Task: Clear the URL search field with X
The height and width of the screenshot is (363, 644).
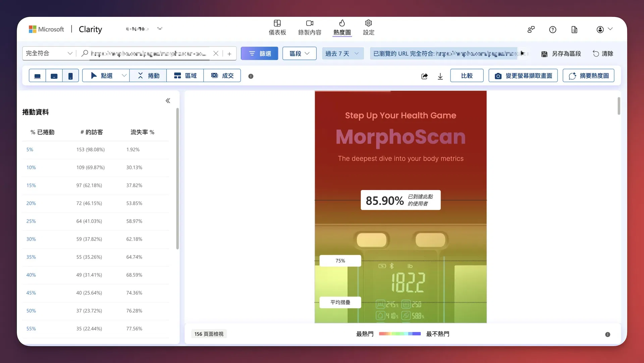Action: coord(216,53)
